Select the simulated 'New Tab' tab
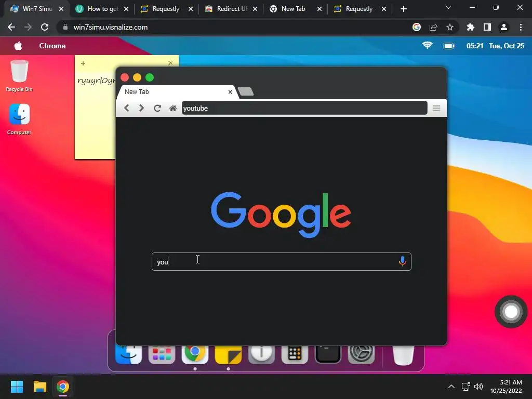Screen dimensions: 532x399 coord(177,92)
